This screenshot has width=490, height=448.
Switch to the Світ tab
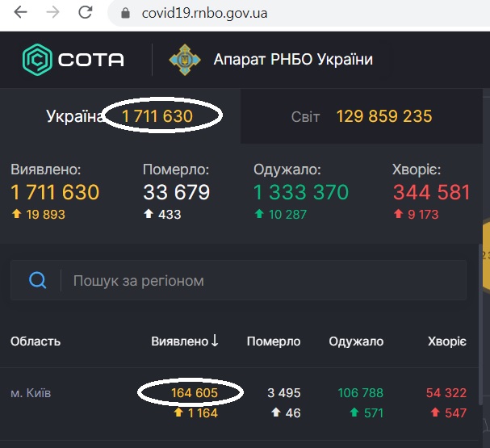point(362,116)
